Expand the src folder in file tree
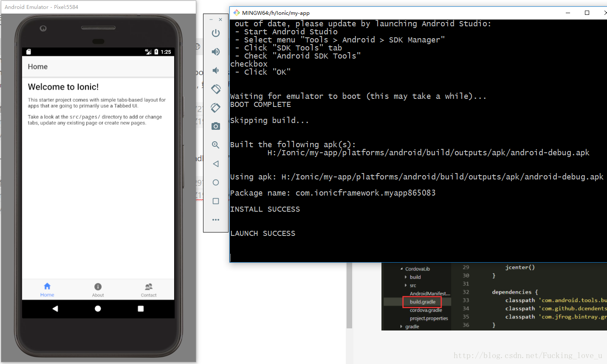 406,286
